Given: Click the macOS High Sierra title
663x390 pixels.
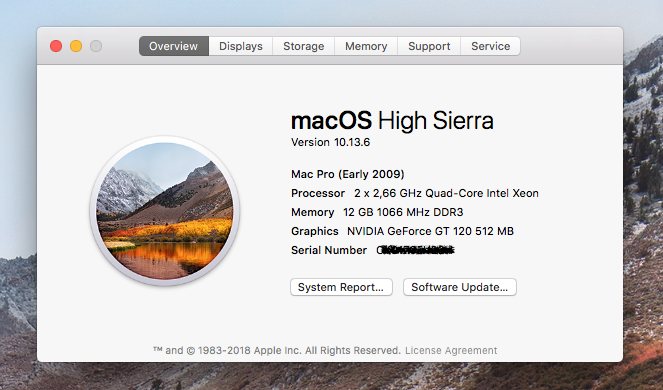Looking at the screenshot, I should tap(392, 121).
